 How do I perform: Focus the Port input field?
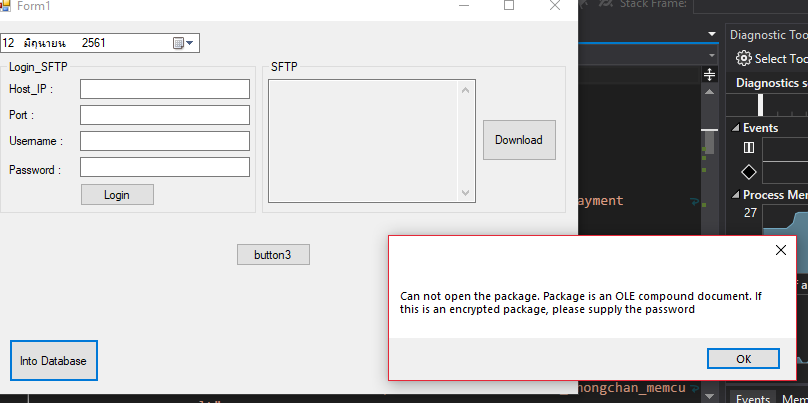[165, 115]
